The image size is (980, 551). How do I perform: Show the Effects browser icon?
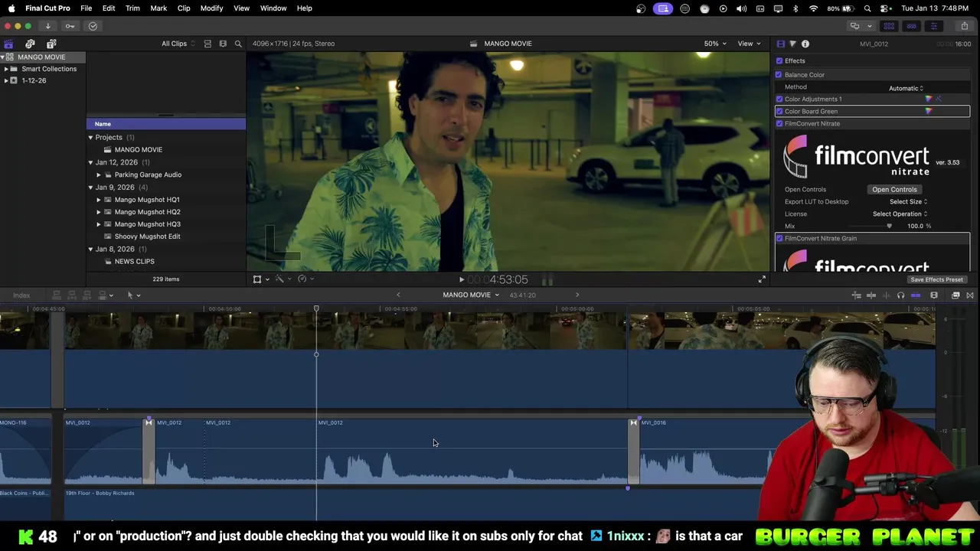click(x=955, y=295)
